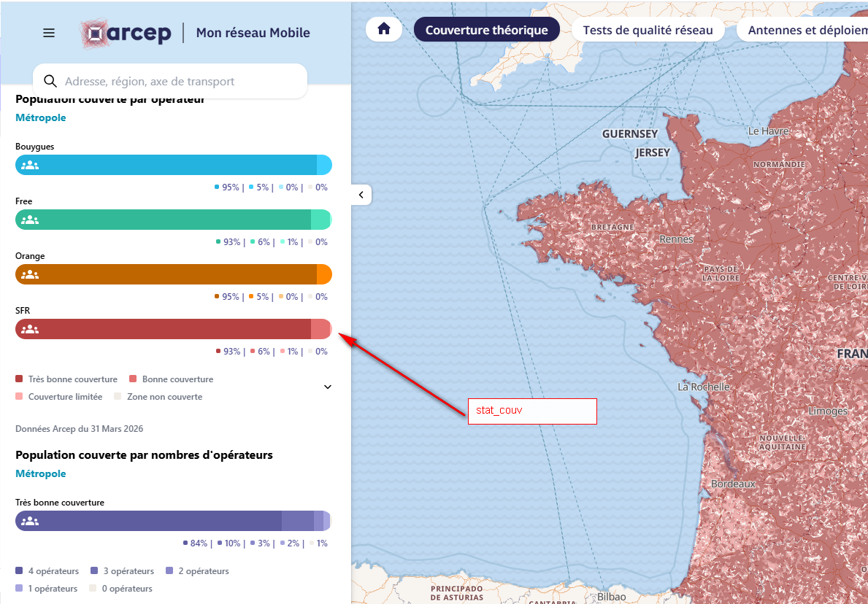Click the Free coverage bar

coord(173,220)
